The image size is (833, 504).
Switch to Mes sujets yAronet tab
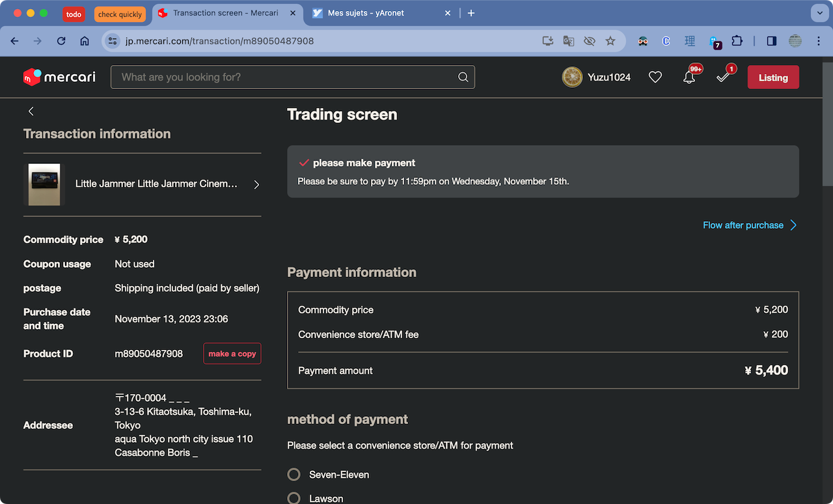pos(377,13)
